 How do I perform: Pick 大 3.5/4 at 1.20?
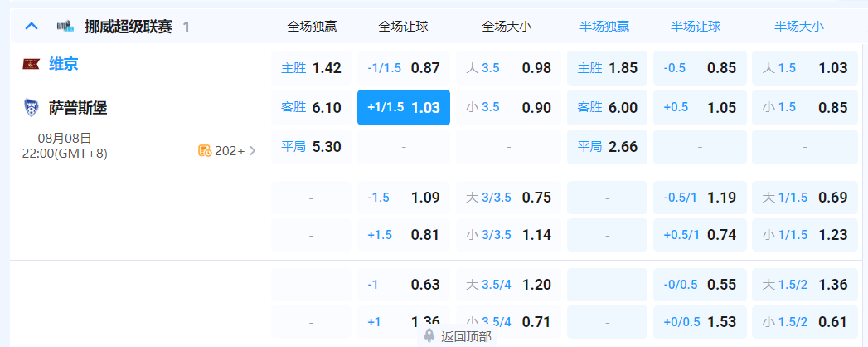point(509,285)
